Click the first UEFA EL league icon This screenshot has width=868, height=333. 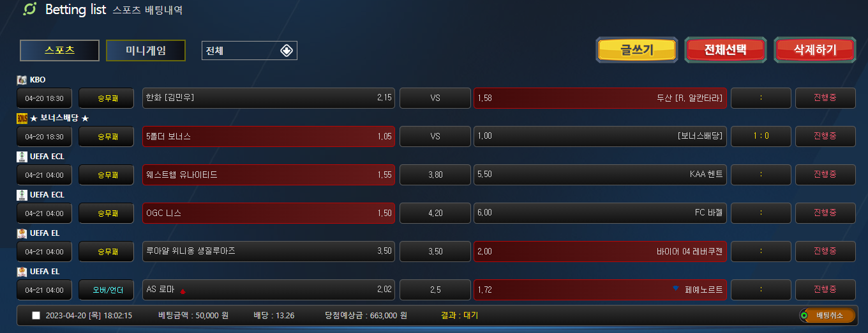(x=22, y=233)
